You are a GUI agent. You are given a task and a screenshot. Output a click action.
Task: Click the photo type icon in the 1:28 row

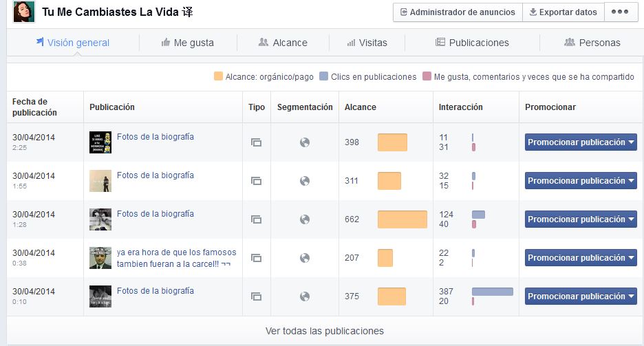click(x=256, y=219)
